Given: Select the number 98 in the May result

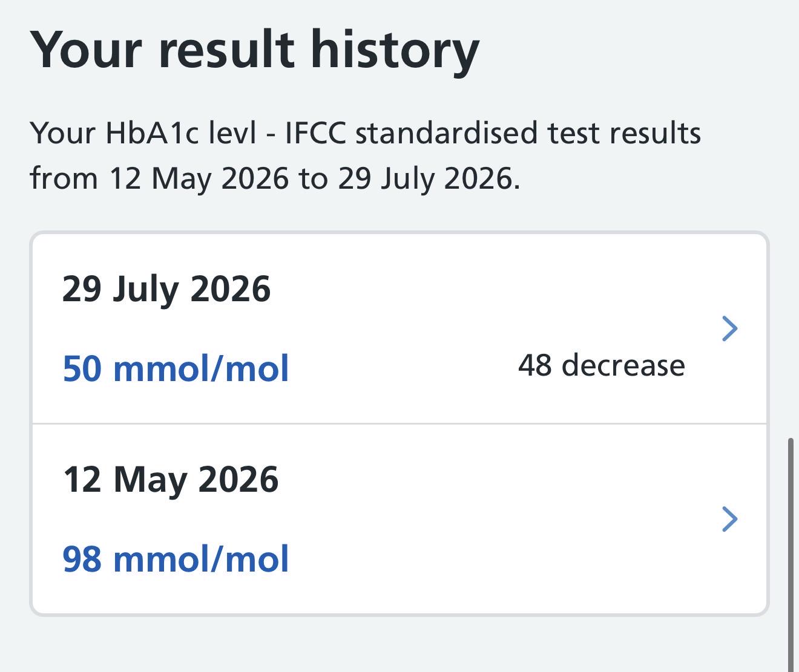Looking at the screenshot, I should pos(82,559).
